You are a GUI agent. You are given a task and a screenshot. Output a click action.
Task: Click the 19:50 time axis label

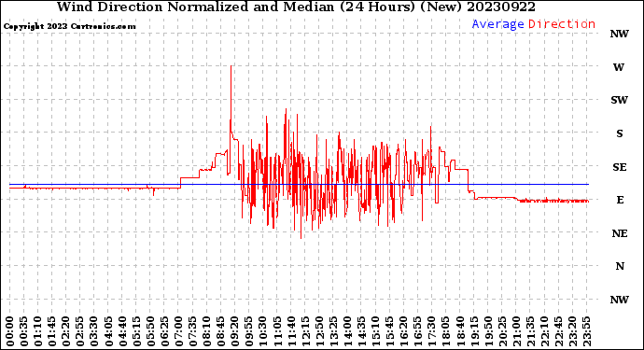(488, 331)
